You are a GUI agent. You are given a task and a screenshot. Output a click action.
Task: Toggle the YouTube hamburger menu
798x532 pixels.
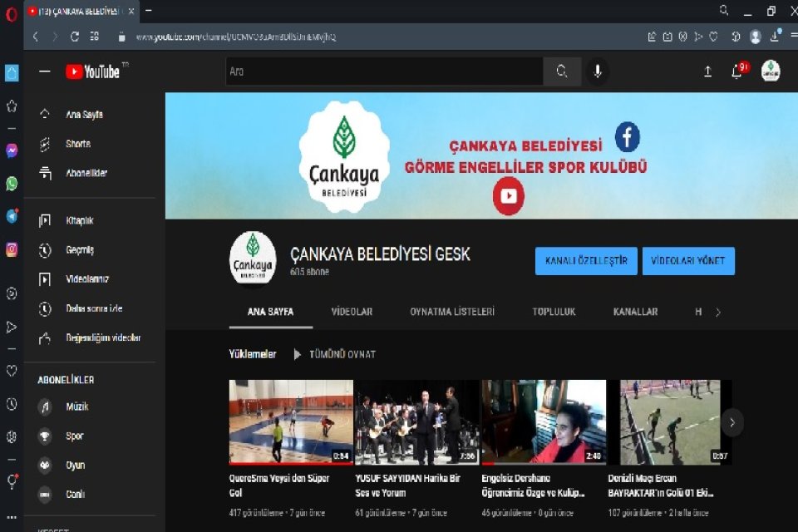[x=45, y=71]
